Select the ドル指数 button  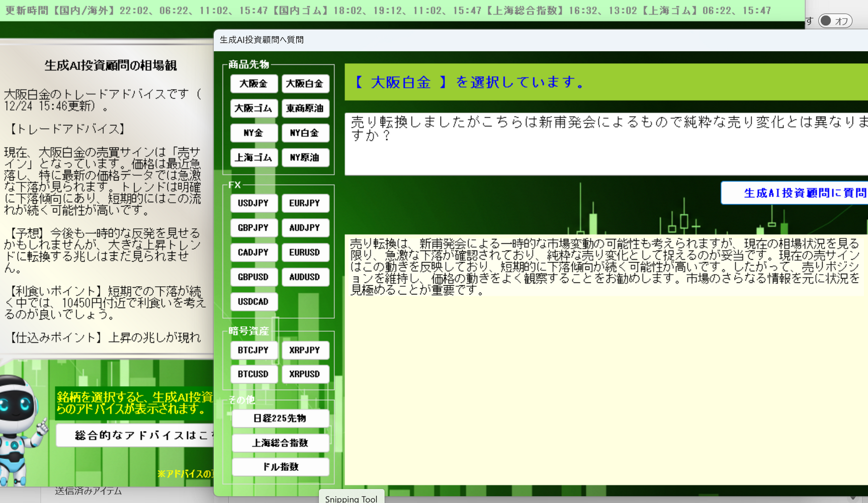pyautogui.click(x=280, y=467)
